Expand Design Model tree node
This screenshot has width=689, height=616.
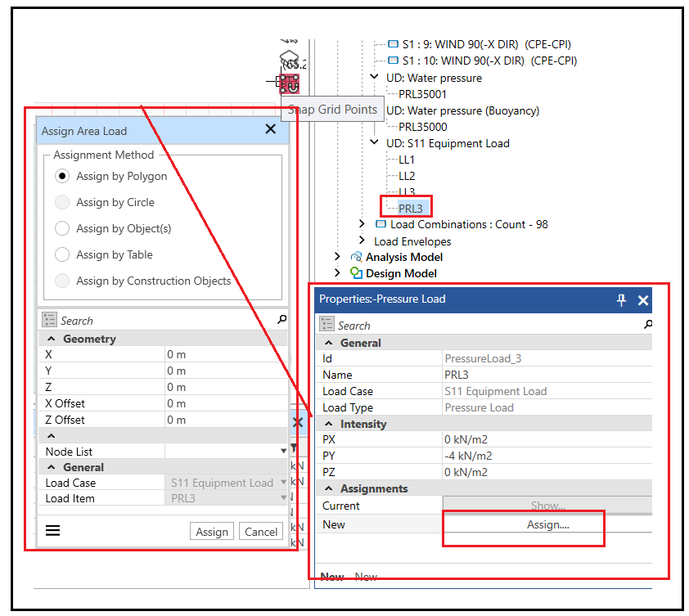tap(337, 273)
